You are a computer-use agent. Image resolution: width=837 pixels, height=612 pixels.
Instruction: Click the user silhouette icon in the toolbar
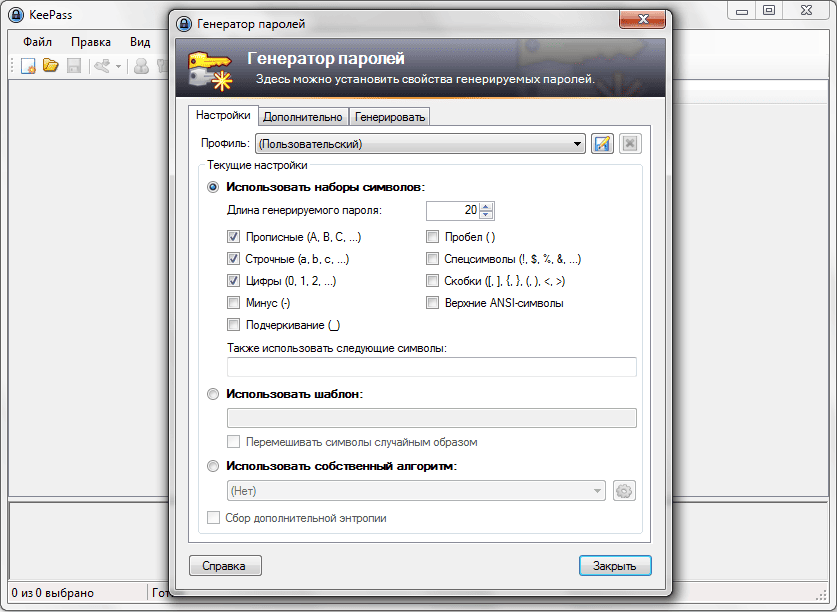(142, 66)
